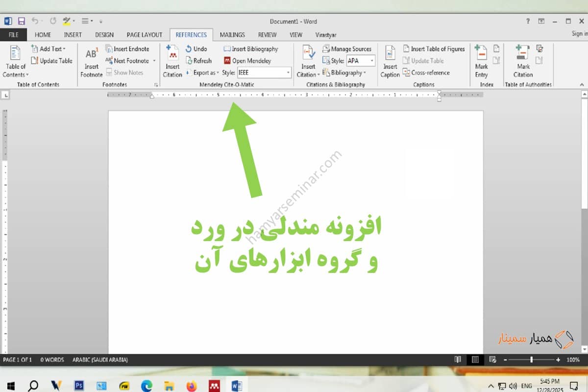The image size is (588, 392).
Task: Click zoom out minus button
Action: tap(505, 360)
